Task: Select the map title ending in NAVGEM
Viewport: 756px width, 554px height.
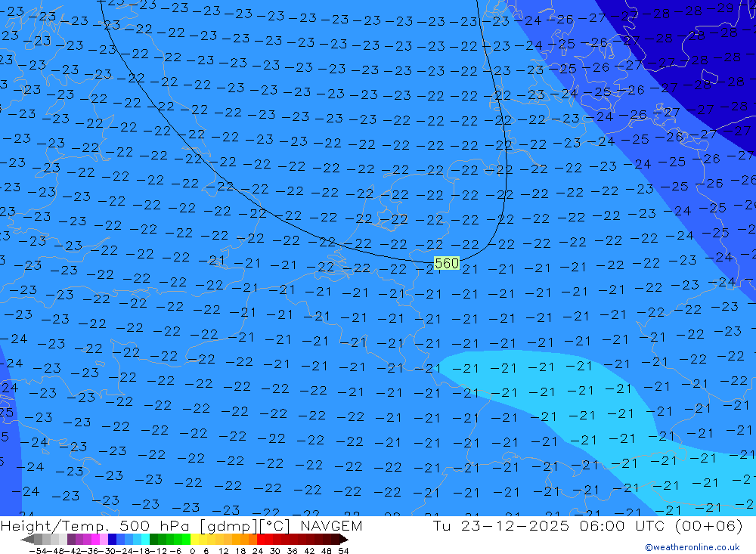Action: [181, 525]
